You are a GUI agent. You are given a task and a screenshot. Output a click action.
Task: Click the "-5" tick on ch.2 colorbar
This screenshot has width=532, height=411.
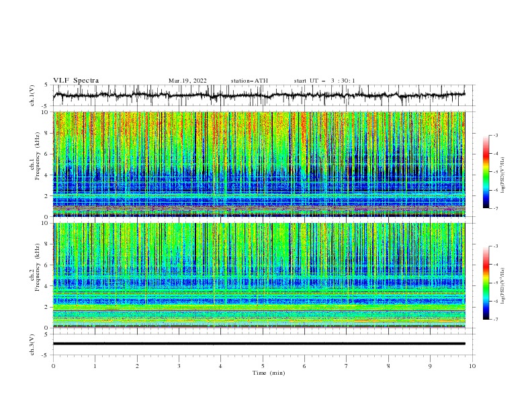(495, 283)
